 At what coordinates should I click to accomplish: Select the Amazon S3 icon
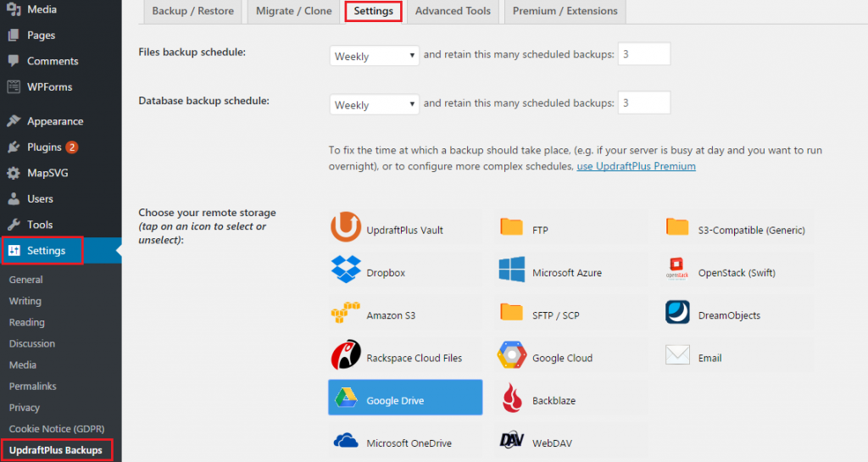[x=346, y=313]
